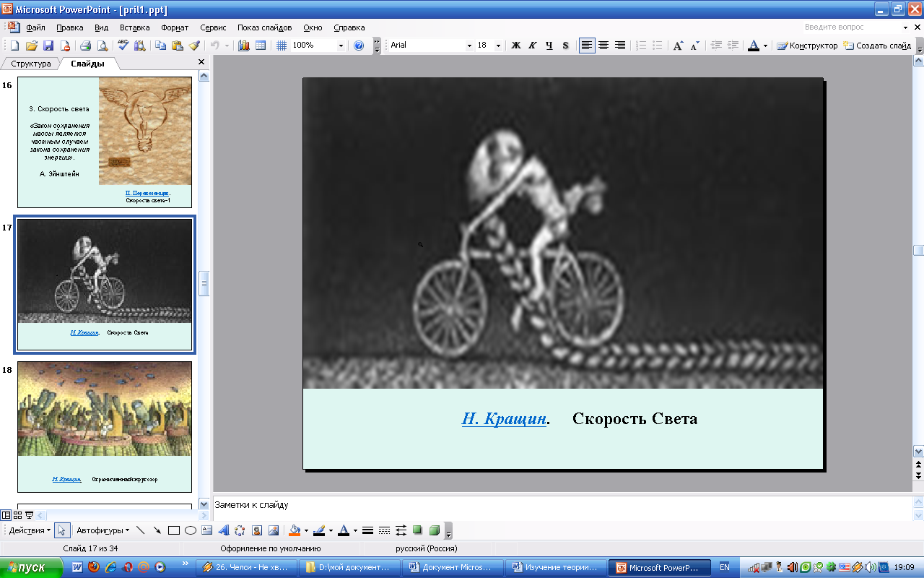Open Print Preview magnifier icon
The width and height of the screenshot is (924, 578).
click(x=102, y=45)
